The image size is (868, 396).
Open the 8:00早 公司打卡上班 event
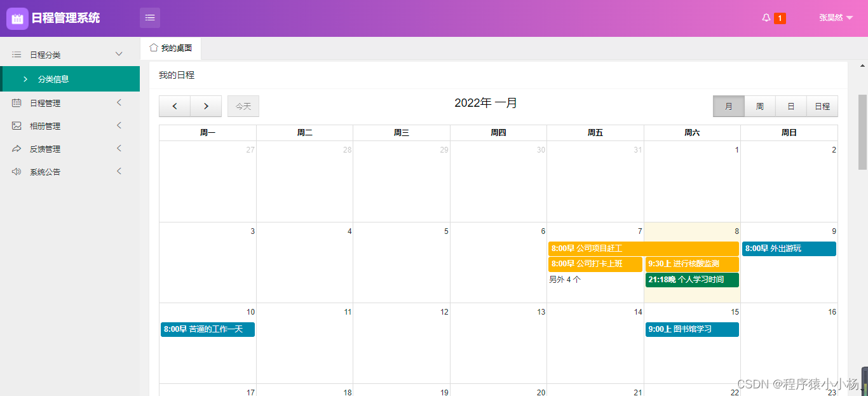595,264
